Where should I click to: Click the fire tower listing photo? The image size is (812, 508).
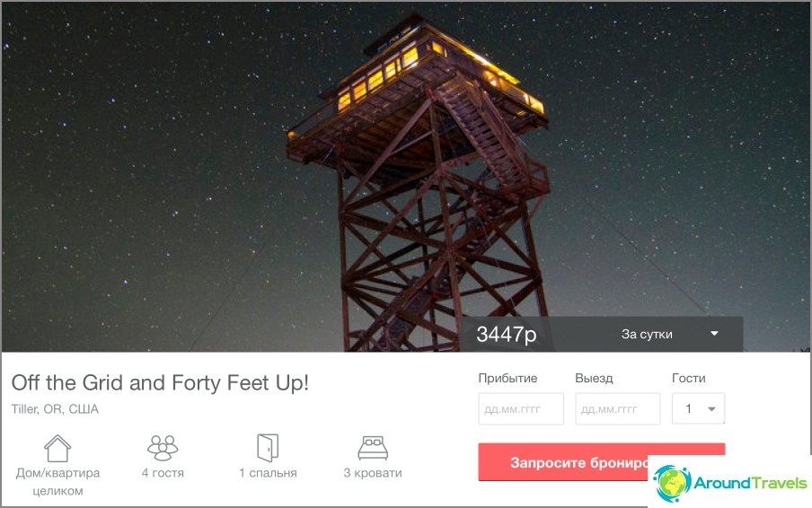[406, 176]
